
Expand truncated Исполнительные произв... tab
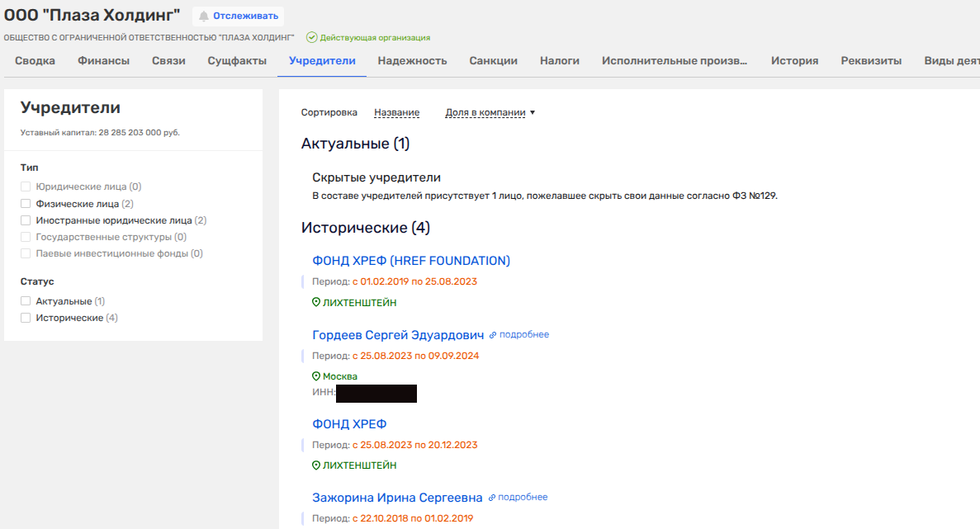coord(675,60)
